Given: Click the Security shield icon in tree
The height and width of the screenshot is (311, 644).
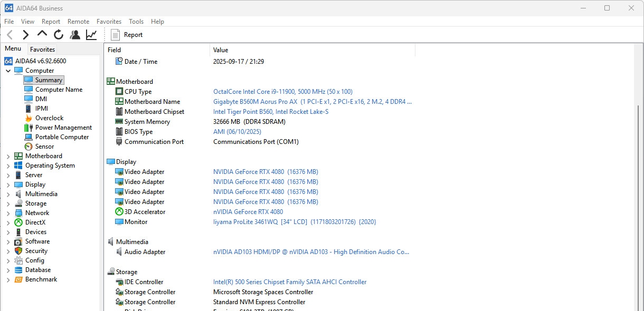Looking at the screenshot, I should (x=18, y=251).
